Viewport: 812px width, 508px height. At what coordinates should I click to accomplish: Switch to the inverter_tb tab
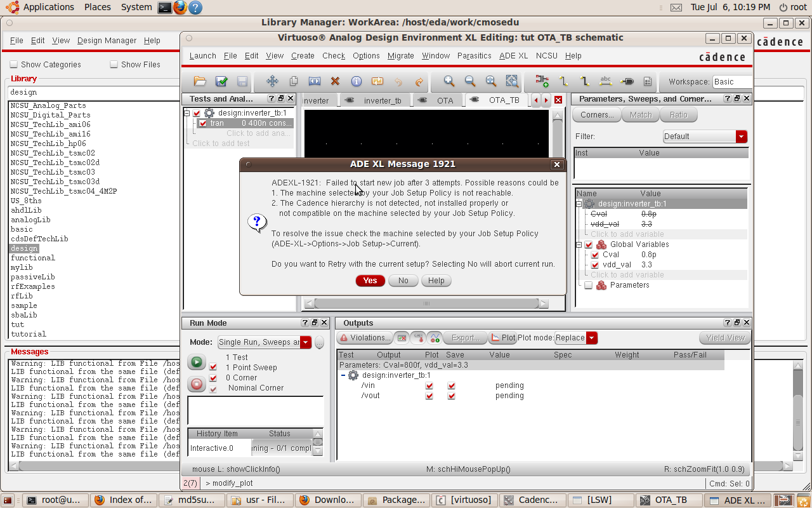[376, 100]
